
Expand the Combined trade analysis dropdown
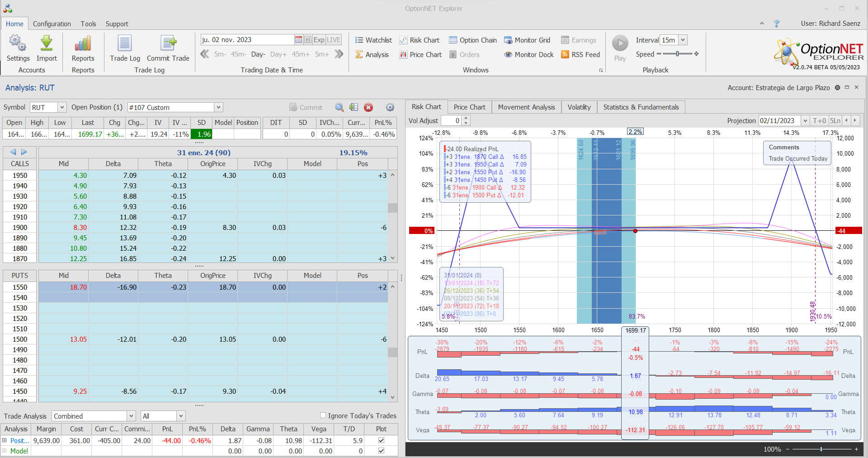click(131, 416)
